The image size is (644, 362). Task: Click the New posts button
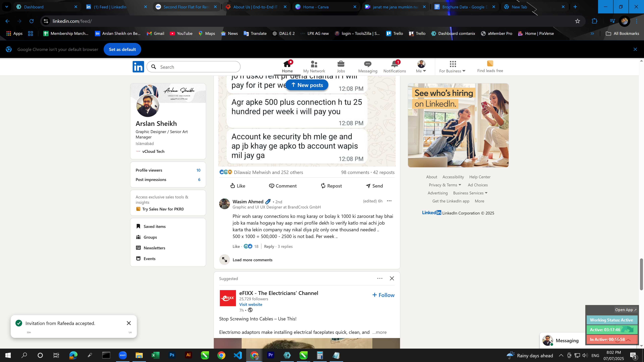(307, 85)
